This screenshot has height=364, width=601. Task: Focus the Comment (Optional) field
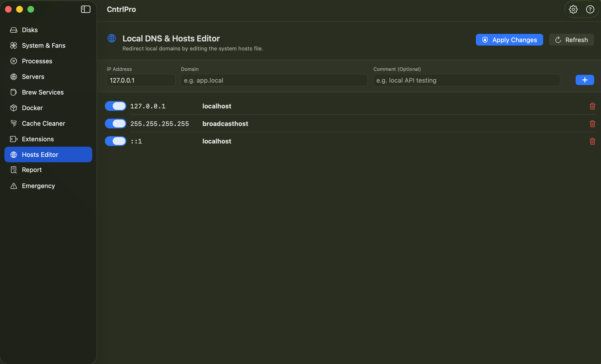click(x=467, y=80)
